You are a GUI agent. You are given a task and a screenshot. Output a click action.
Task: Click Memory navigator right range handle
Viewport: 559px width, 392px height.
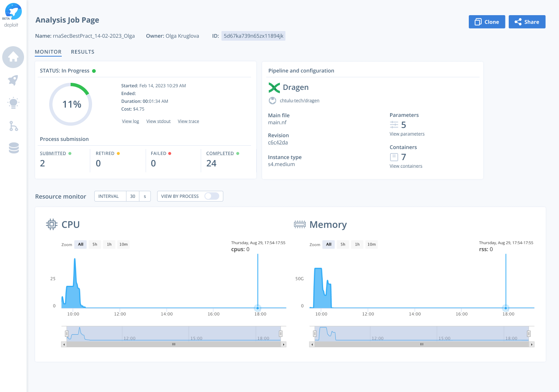click(x=529, y=334)
